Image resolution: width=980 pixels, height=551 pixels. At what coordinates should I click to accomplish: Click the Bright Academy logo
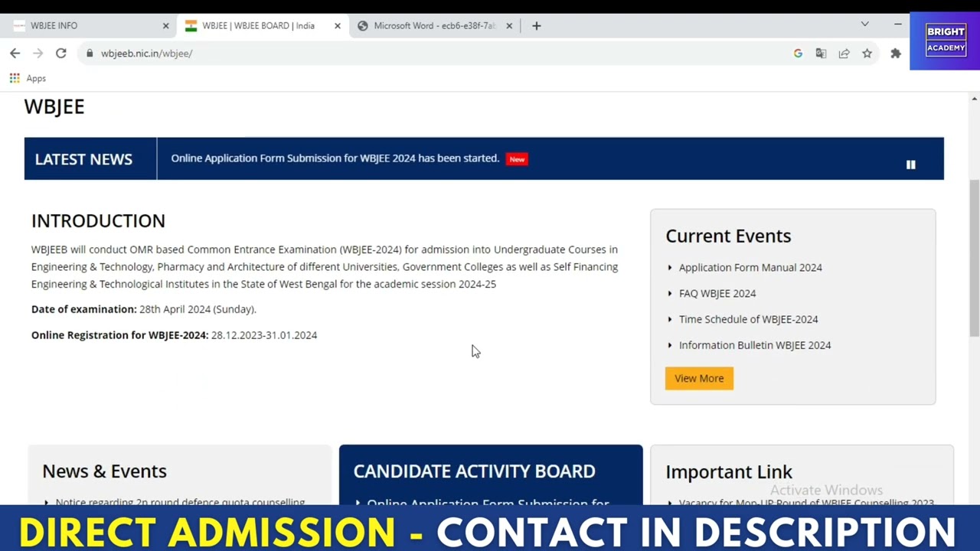946,41
